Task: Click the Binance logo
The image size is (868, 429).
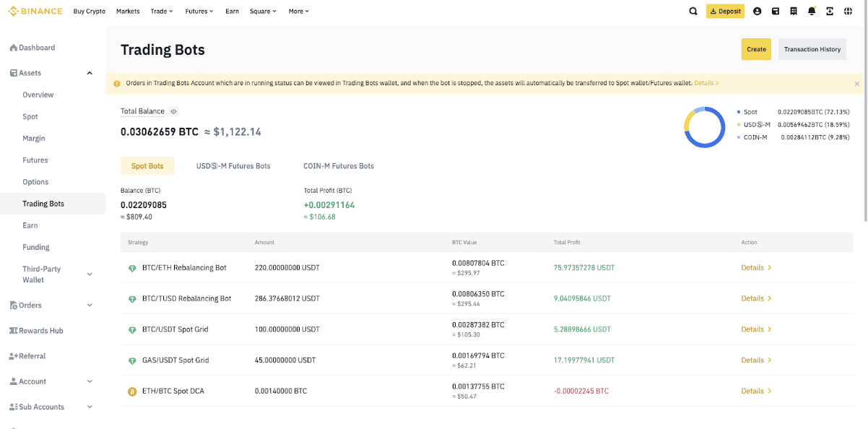Action: coord(35,12)
